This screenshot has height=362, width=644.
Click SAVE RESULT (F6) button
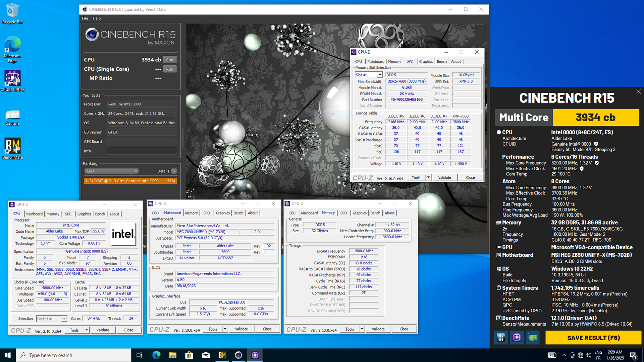click(593, 338)
